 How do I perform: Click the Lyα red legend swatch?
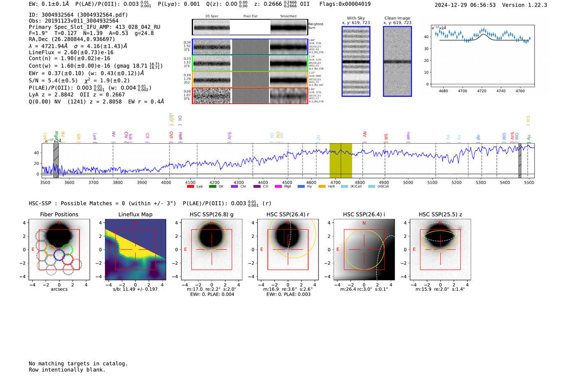click(190, 186)
